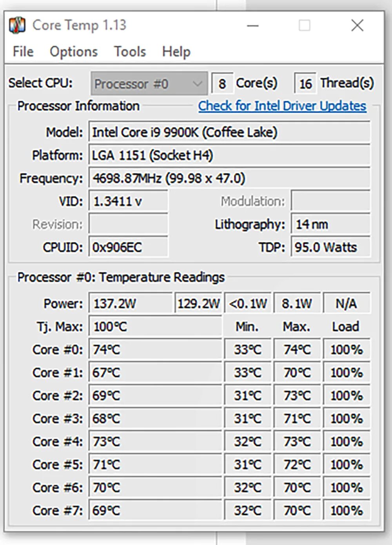The width and height of the screenshot is (392, 545).
Task: Click Core #5 maximum temperature 72°C
Action: coord(297,465)
